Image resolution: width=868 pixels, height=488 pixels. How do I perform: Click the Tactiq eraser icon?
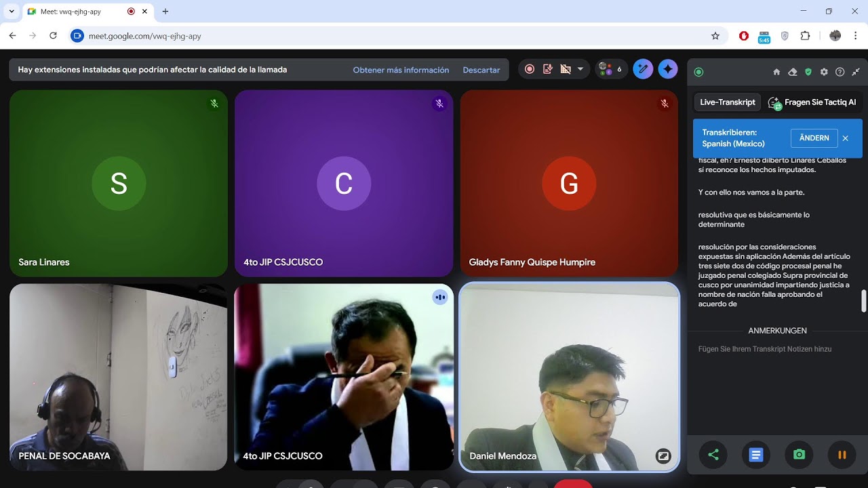point(793,72)
